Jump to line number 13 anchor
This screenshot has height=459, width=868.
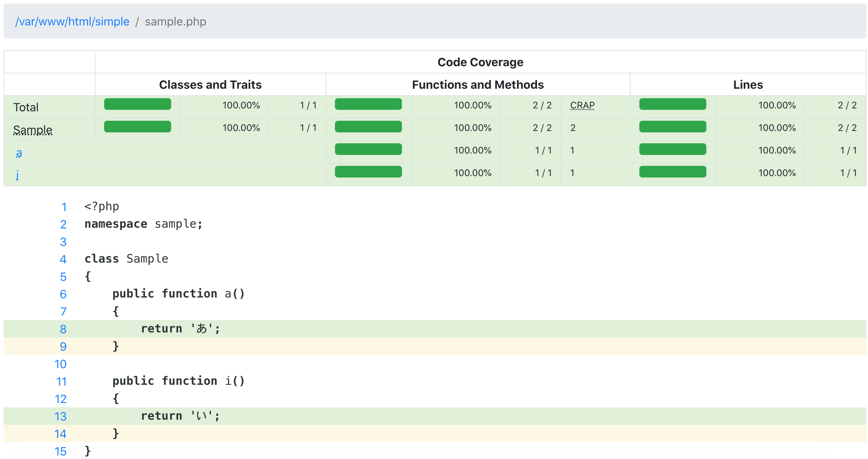click(x=60, y=416)
